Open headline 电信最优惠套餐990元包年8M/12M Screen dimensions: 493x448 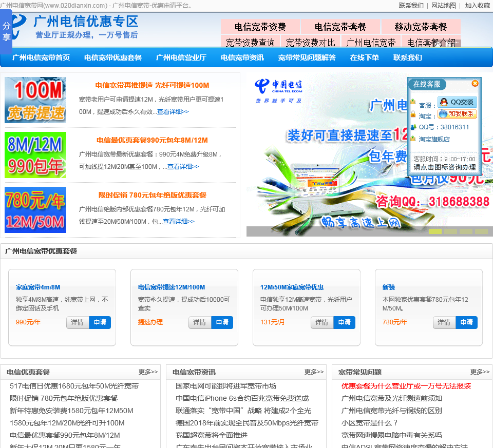[152, 141]
